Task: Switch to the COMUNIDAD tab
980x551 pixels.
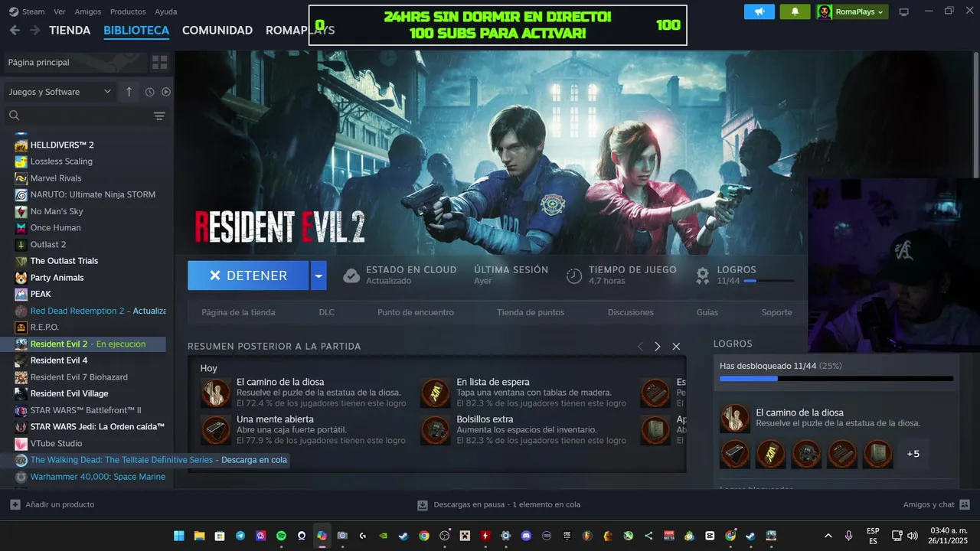Action: [x=217, y=31]
